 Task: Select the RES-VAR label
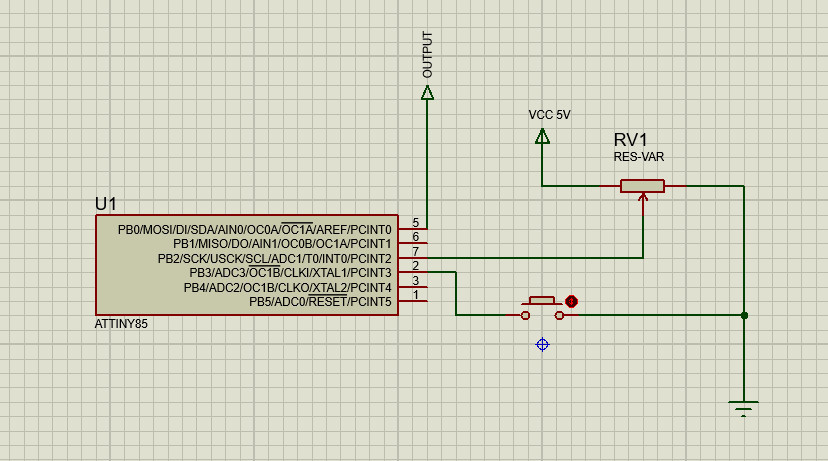(x=638, y=157)
